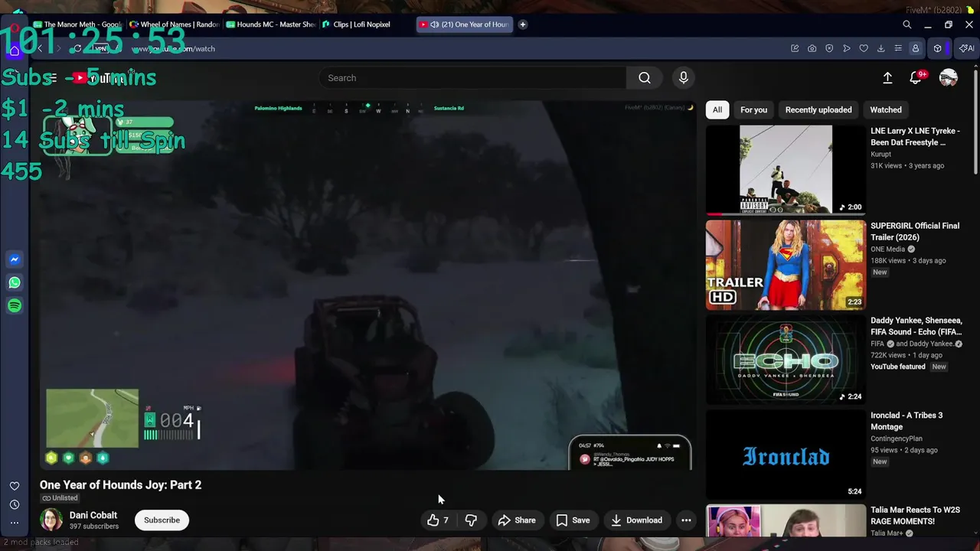Switch to the Wheel of Names tab
Viewport: 980px width, 551px height.
point(175,24)
